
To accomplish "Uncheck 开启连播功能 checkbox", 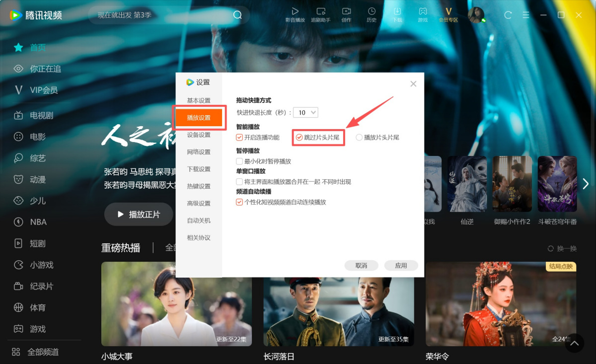I will [239, 138].
